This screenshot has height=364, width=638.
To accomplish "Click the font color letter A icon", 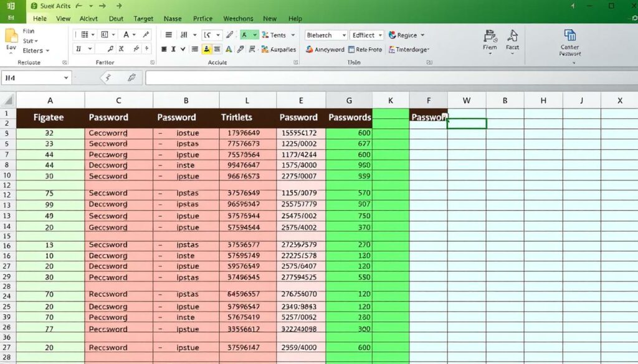I will click(229, 50).
